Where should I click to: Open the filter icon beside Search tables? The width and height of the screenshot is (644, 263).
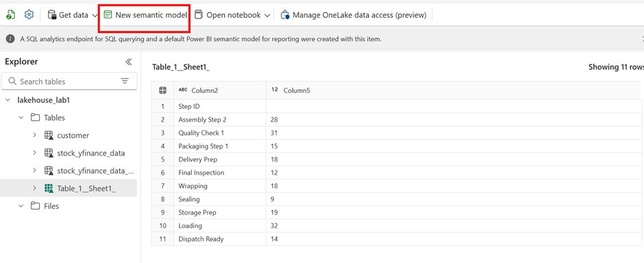click(125, 82)
